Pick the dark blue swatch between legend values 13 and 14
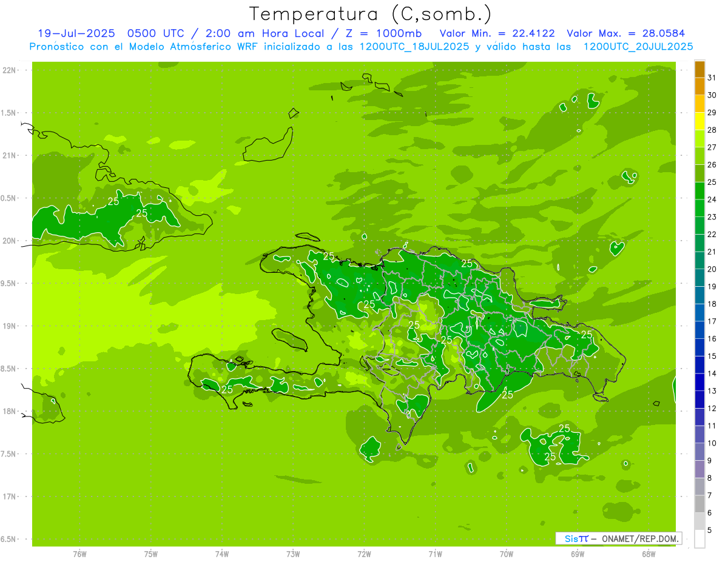This screenshot has height=562, width=728. tap(699, 383)
